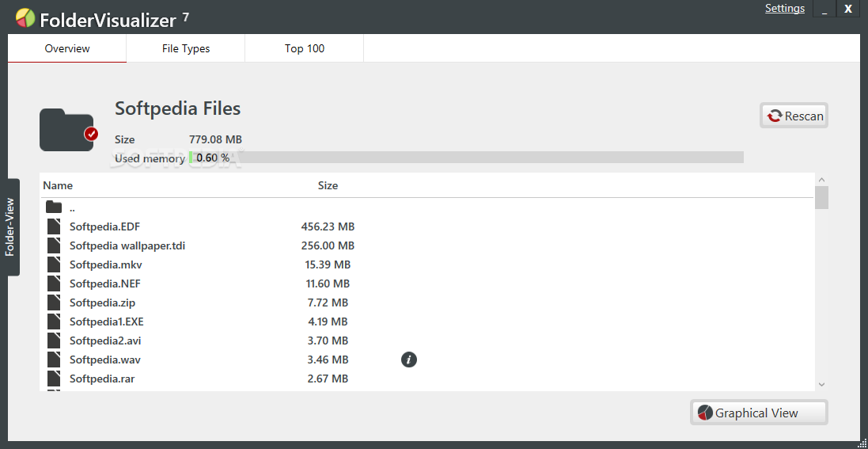Click the large Softpedia Files folder icon
Viewport: 868px width, 449px height.
66,130
